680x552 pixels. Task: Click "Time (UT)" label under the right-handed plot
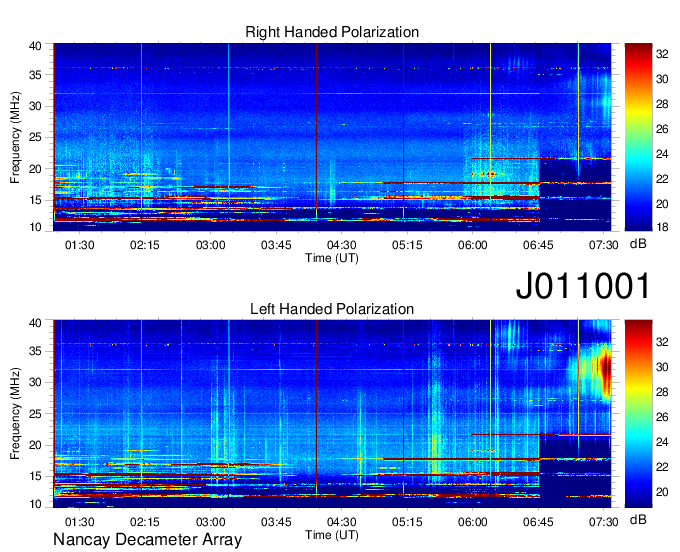[332, 258]
